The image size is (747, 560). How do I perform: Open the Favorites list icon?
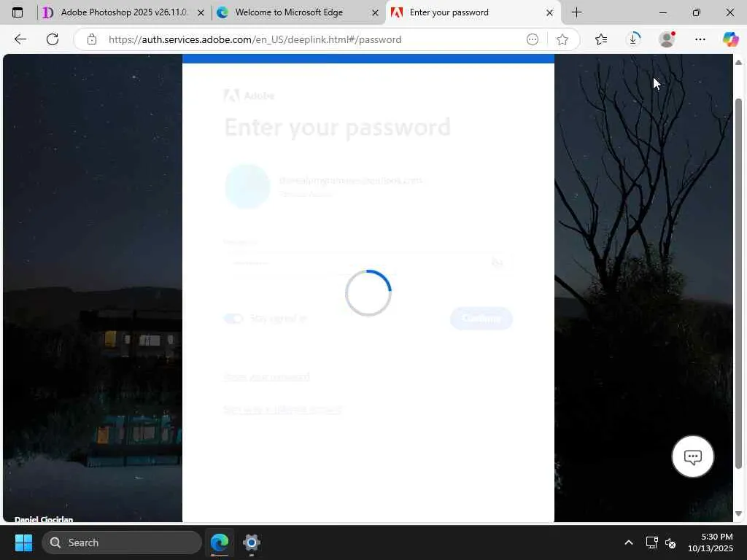point(601,39)
